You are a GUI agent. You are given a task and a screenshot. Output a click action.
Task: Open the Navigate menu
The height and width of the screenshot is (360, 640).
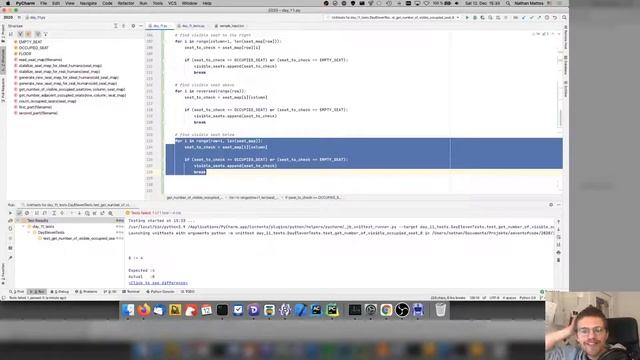tap(88, 3)
